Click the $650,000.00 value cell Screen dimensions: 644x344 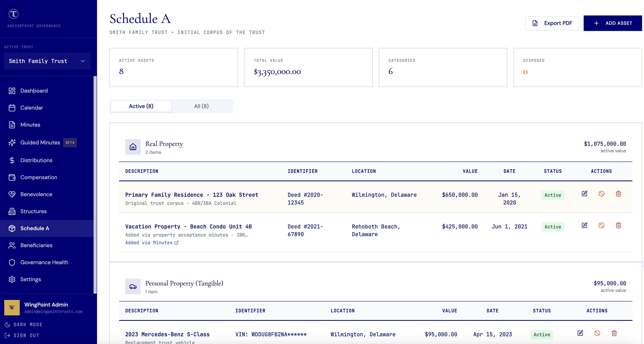point(460,195)
